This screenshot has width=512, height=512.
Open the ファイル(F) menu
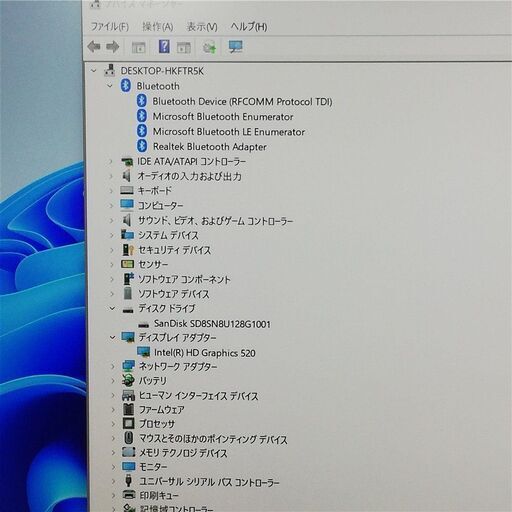[110, 26]
